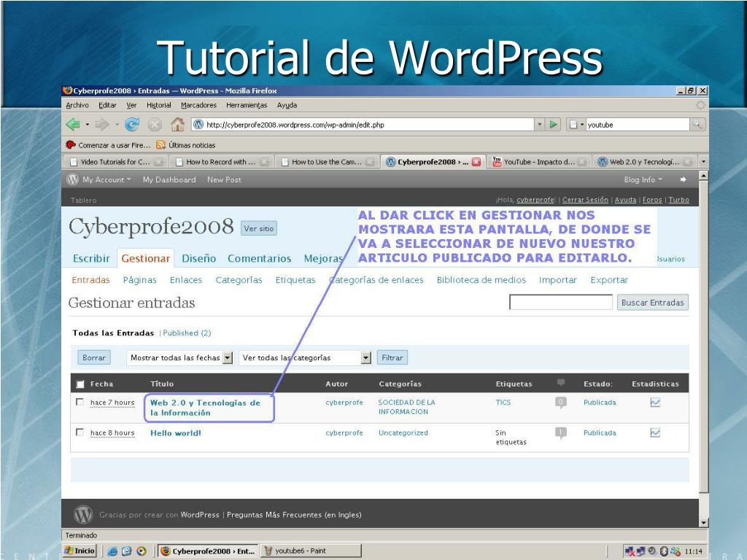Open the Marcadores menu

pyautogui.click(x=198, y=105)
